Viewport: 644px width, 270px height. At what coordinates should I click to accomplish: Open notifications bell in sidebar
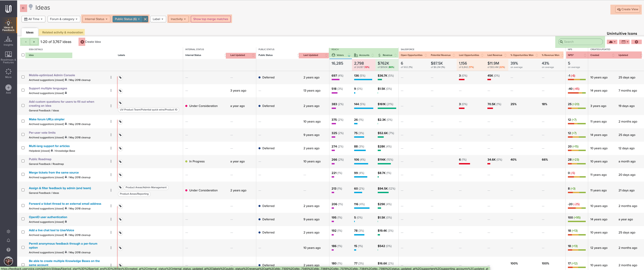tap(8, 240)
